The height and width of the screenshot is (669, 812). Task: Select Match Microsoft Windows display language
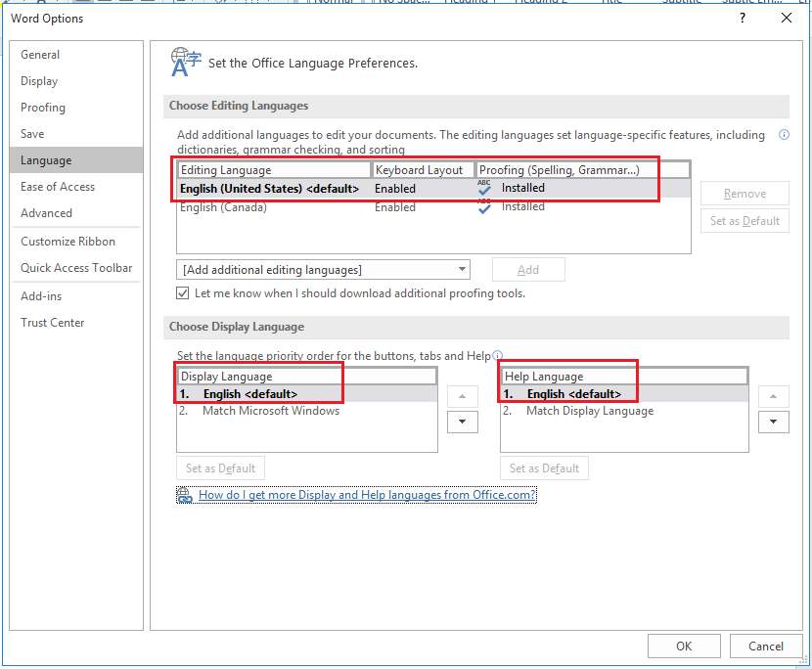coord(307,411)
